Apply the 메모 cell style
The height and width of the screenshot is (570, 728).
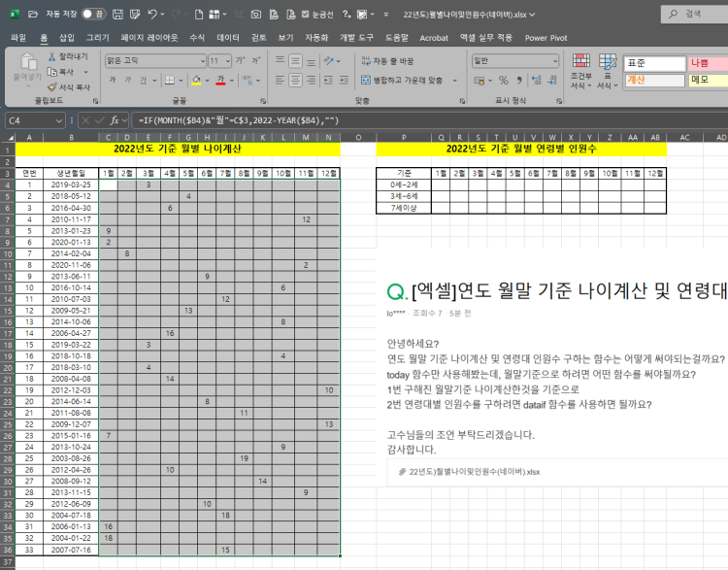pos(708,80)
